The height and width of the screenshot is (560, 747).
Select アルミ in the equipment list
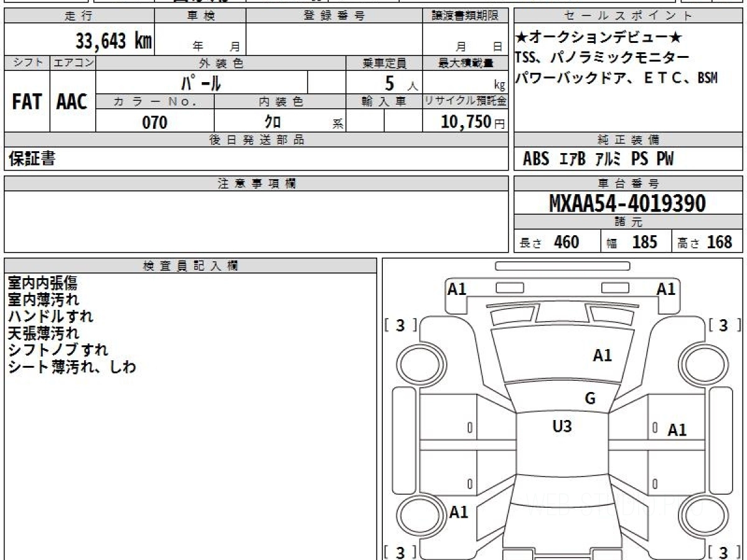[608, 159]
